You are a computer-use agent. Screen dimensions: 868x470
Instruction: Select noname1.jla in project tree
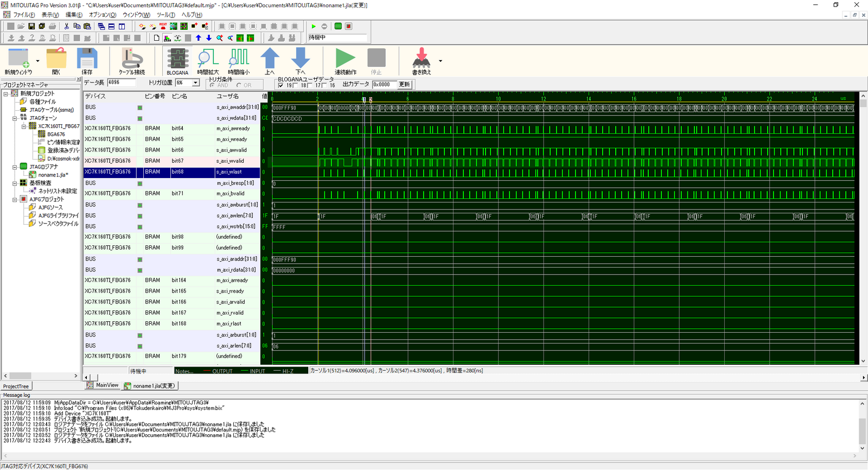click(x=52, y=175)
